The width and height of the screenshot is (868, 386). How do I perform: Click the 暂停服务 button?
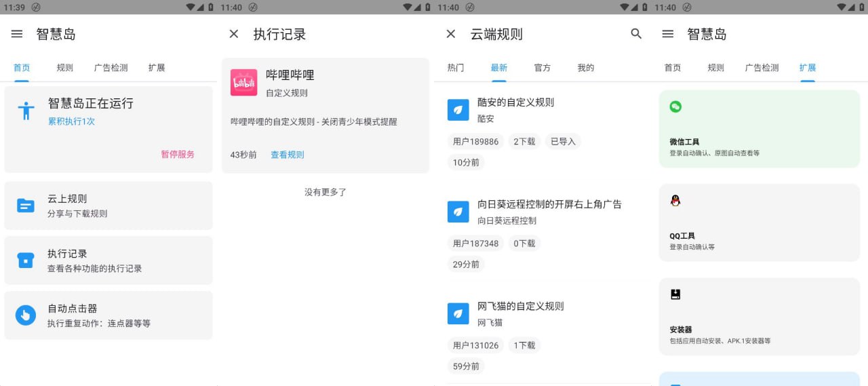(x=178, y=154)
